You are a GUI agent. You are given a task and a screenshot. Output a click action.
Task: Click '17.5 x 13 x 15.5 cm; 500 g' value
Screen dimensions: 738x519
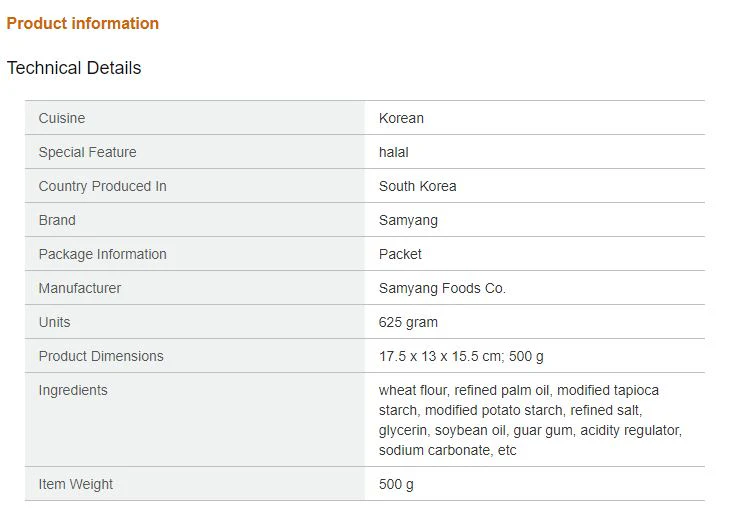[x=461, y=356]
